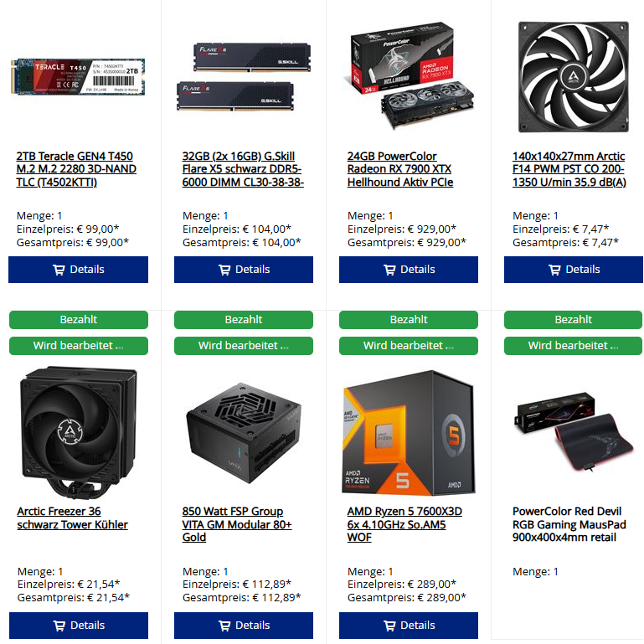Click Bezahlt status badge above Arctic Freezer 36
Screen dimensions: 644x644
79,320
